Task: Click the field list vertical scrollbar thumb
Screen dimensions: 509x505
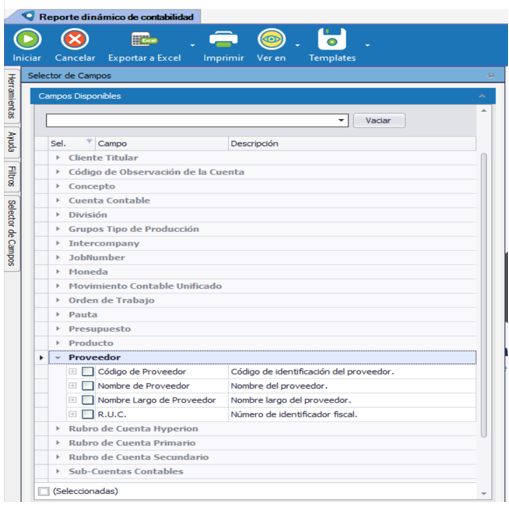Action: click(x=484, y=295)
